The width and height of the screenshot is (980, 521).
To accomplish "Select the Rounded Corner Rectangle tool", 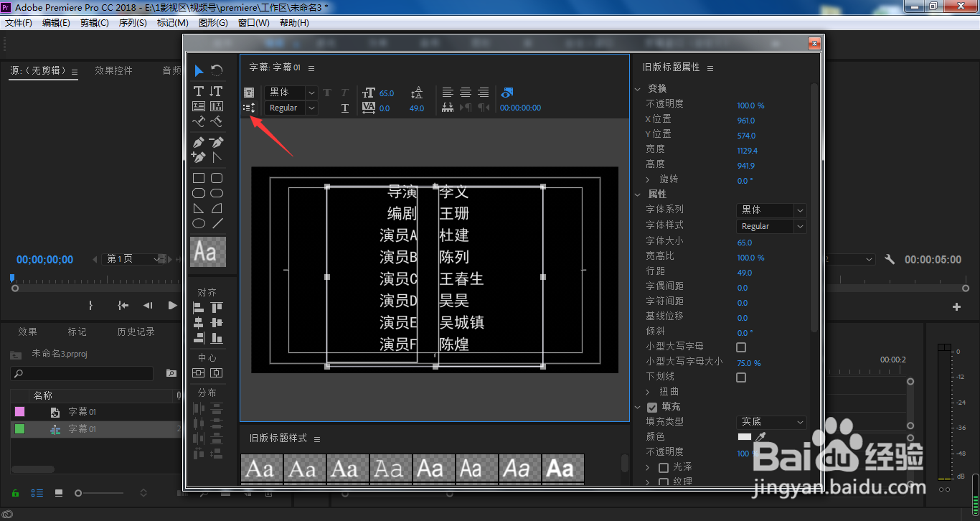I will pyautogui.click(x=216, y=178).
